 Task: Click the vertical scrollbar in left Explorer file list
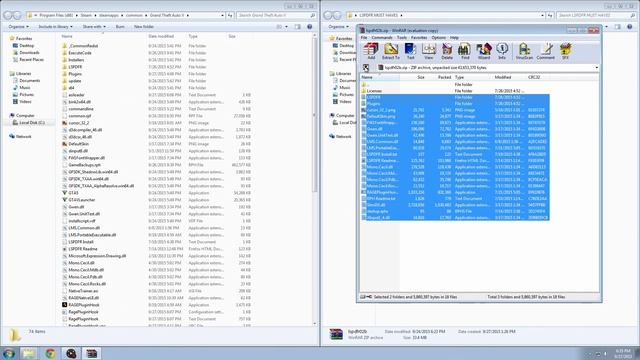(314, 114)
